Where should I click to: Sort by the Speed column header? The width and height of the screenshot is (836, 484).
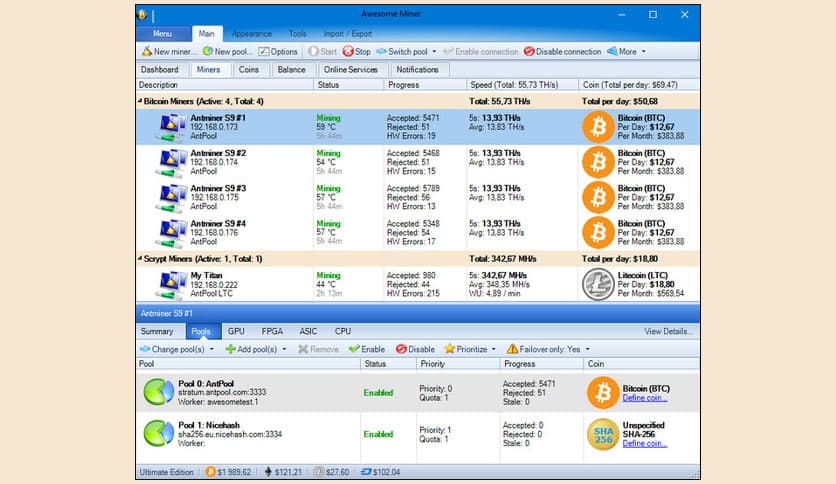coord(522,85)
